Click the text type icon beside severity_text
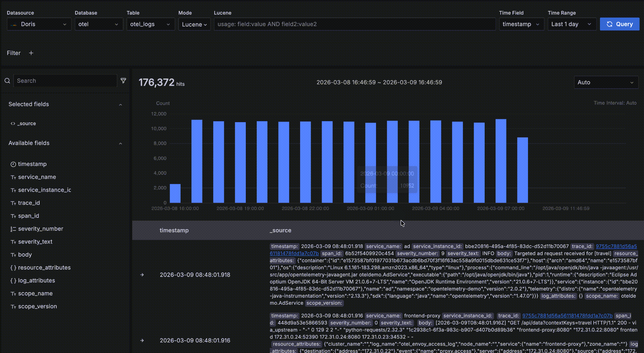 [13, 242]
